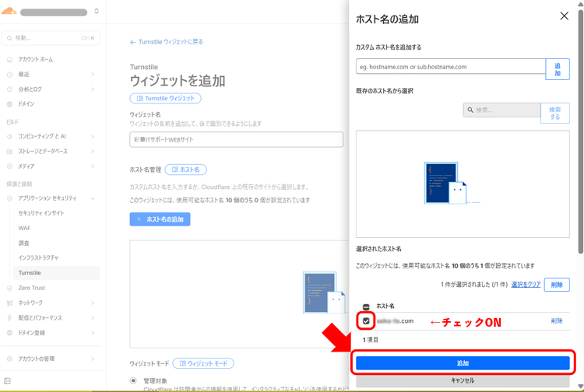Click 追加 button beside hostname field
The image size is (584, 392).
pyautogui.click(x=558, y=69)
